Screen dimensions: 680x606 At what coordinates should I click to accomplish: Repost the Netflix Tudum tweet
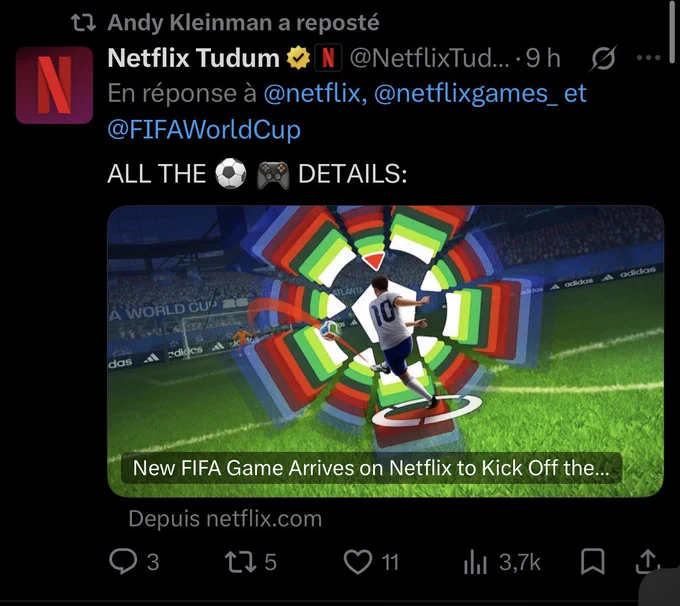241,561
